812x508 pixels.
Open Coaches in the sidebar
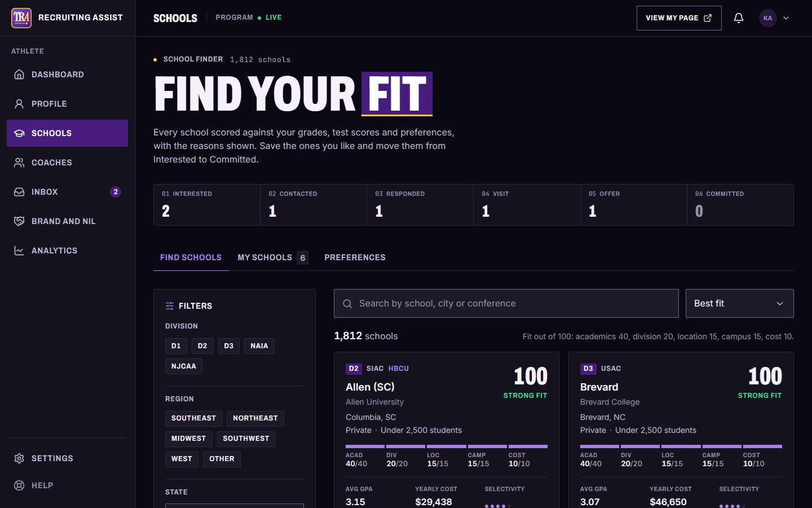click(x=67, y=163)
